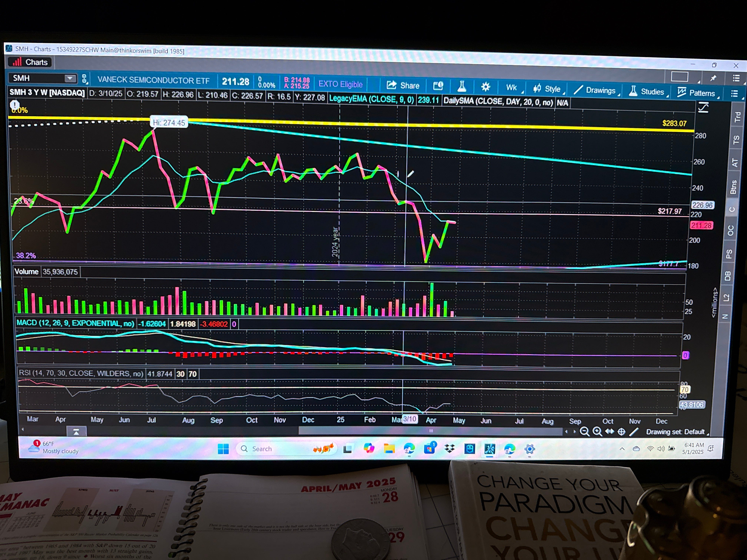The image size is (747, 560).
Task: Click the scroll-left arrow near zoom icons
Action: point(566,431)
